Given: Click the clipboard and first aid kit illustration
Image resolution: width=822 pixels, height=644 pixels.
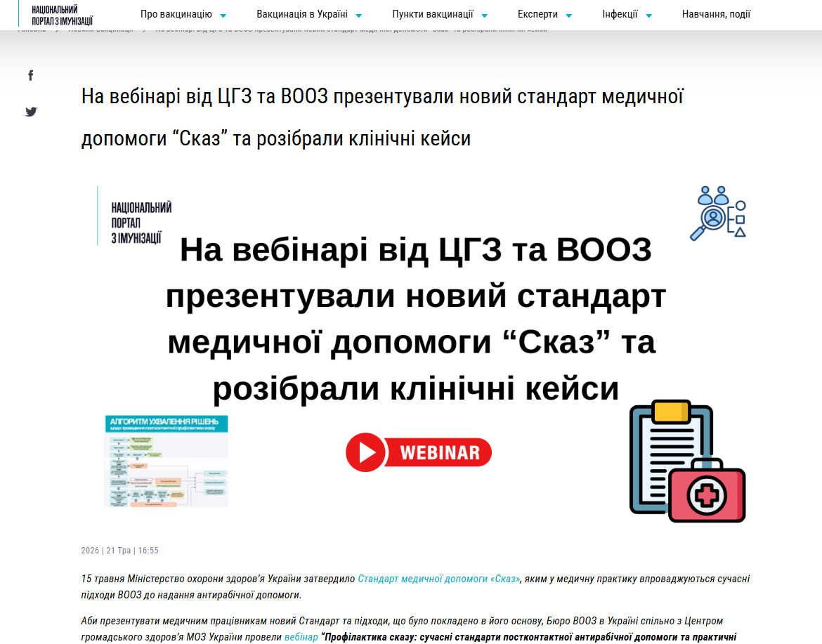Looking at the screenshot, I should tap(687, 461).
